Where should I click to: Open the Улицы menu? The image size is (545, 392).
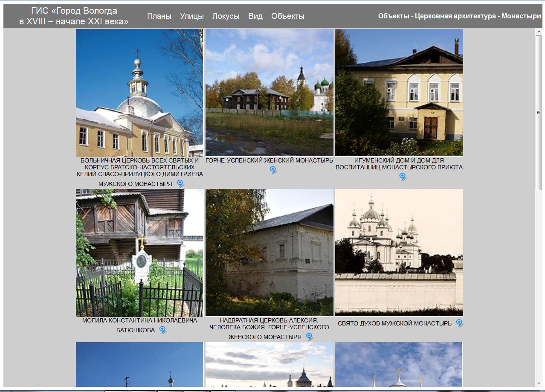coord(191,16)
